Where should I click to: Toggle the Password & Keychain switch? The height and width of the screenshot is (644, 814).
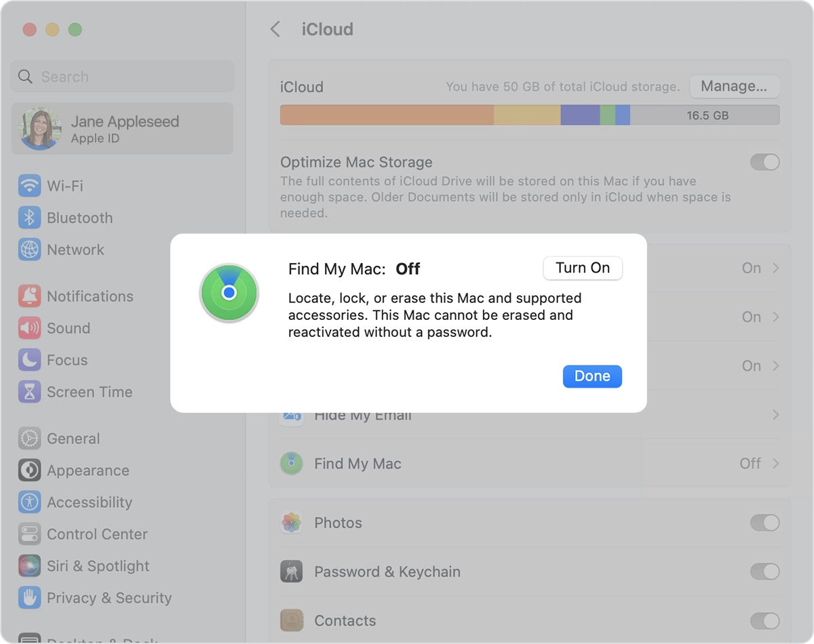764,571
